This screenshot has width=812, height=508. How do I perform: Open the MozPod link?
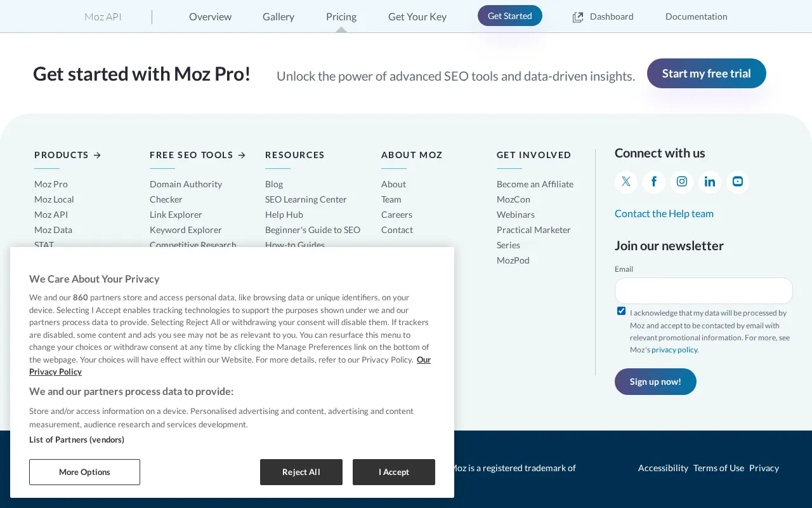pos(513,260)
